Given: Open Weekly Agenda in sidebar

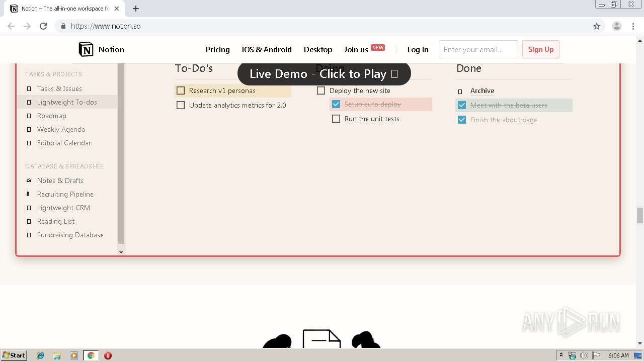Looking at the screenshot, I should tap(61, 130).
